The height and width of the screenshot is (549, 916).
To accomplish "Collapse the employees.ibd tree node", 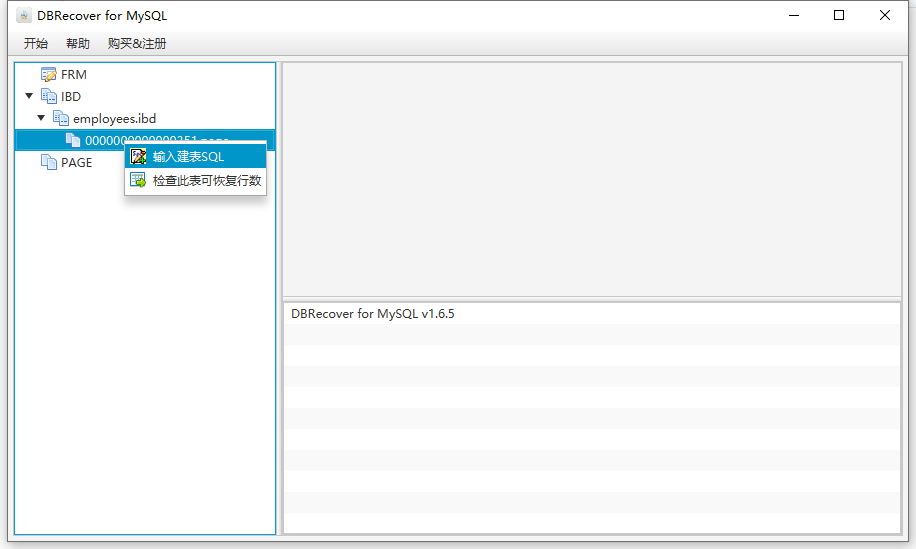I will [41, 118].
